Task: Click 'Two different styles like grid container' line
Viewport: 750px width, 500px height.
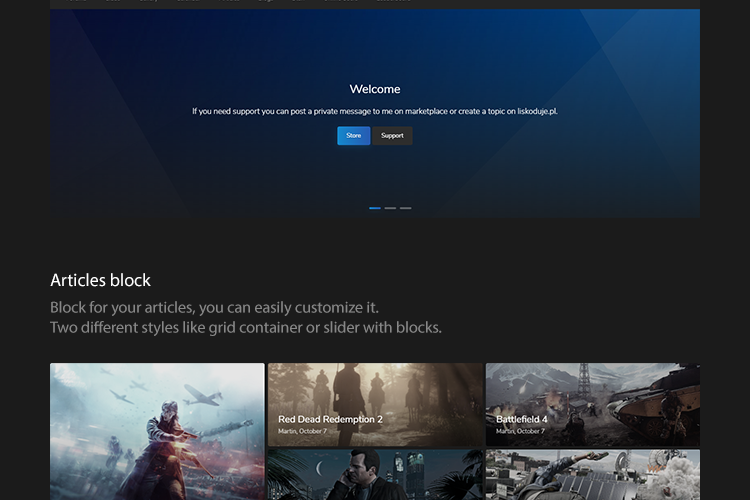Action: [246, 328]
